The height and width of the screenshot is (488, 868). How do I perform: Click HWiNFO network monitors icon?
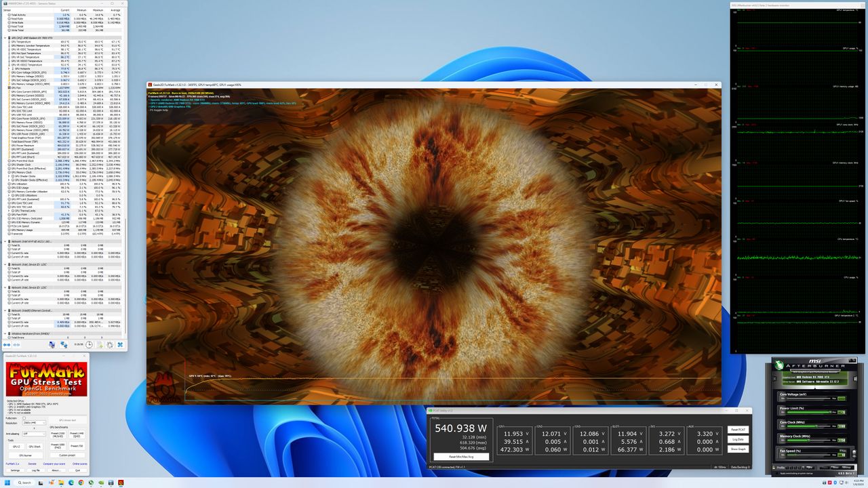64,344
